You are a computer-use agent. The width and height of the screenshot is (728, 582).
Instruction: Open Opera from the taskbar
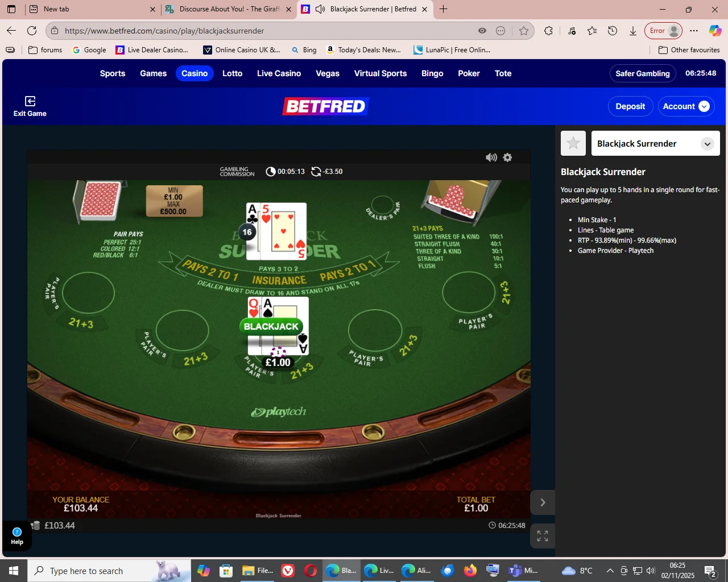pos(311,571)
